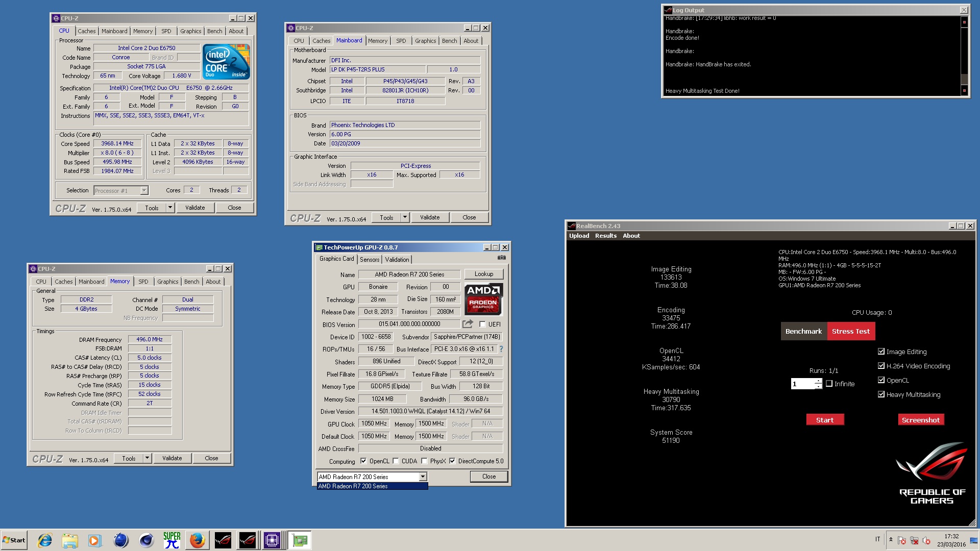Viewport: 980px width, 551px height.
Task: Click the Log Output scrollbar up arrow
Action: pyautogui.click(x=964, y=22)
